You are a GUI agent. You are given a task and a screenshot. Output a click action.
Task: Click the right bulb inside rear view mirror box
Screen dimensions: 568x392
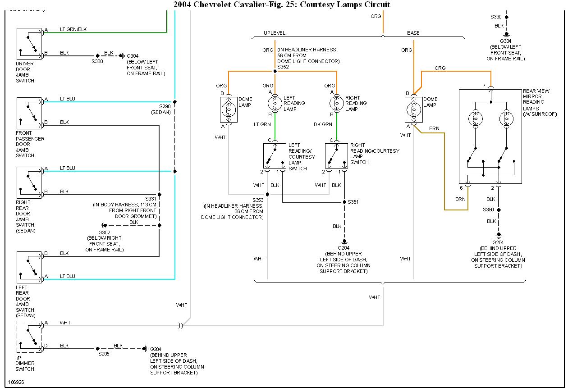506,119
